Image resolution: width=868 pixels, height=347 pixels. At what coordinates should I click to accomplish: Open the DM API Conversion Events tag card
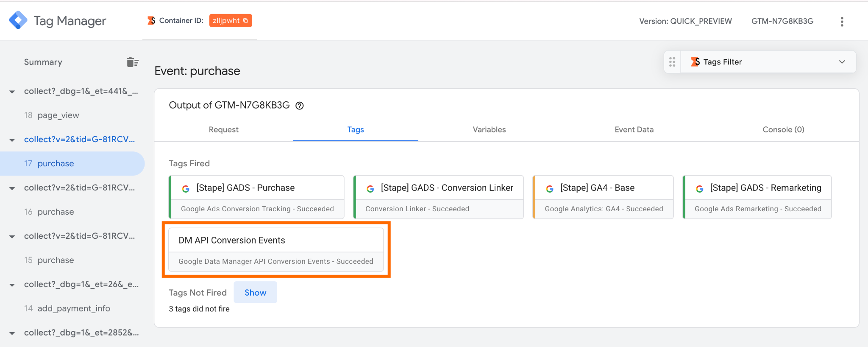[x=276, y=250]
